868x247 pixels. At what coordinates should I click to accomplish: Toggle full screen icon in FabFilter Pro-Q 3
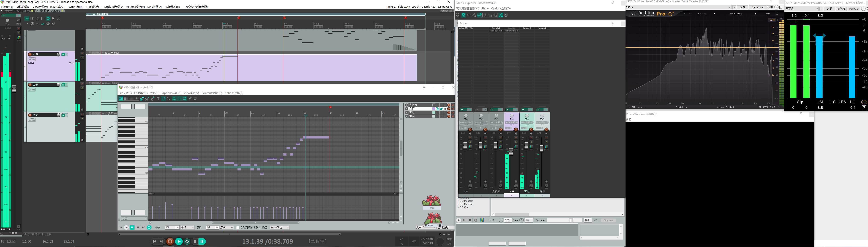tap(777, 14)
